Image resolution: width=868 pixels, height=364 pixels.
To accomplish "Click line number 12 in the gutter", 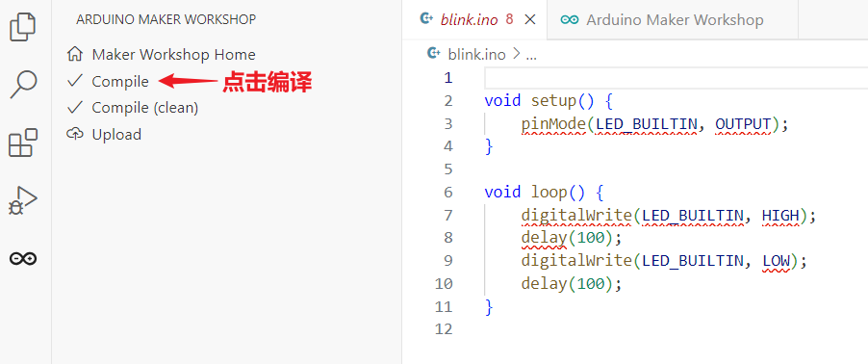I will coord(444,329).
